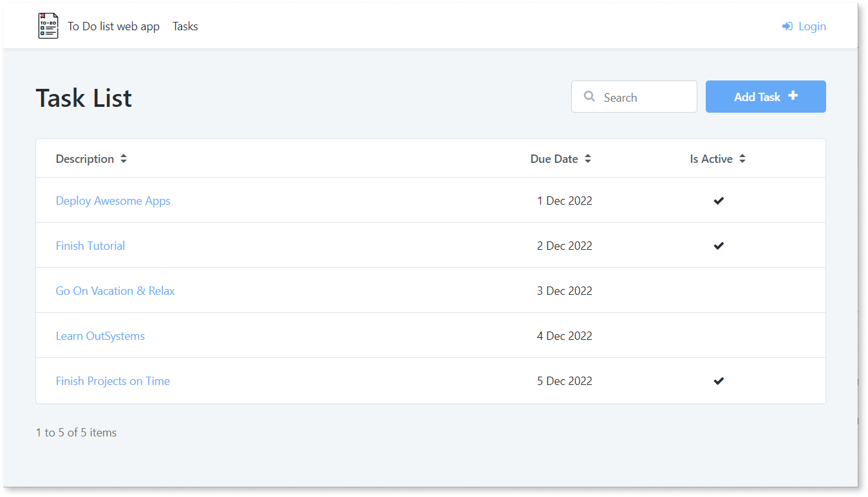Open the Go On Vacation & Relax task

[x=115, y=290]
